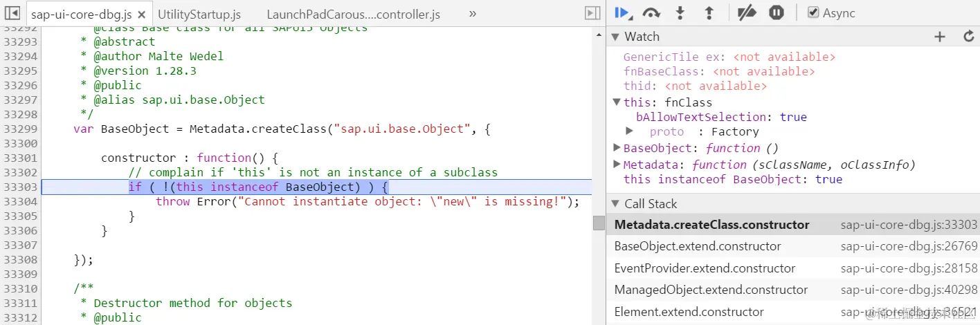The width and height of the screenshot is (980, 325).
Task: Click the 'constructor : function()' code line
Action: pyautogui.click(x=189, y=158)
